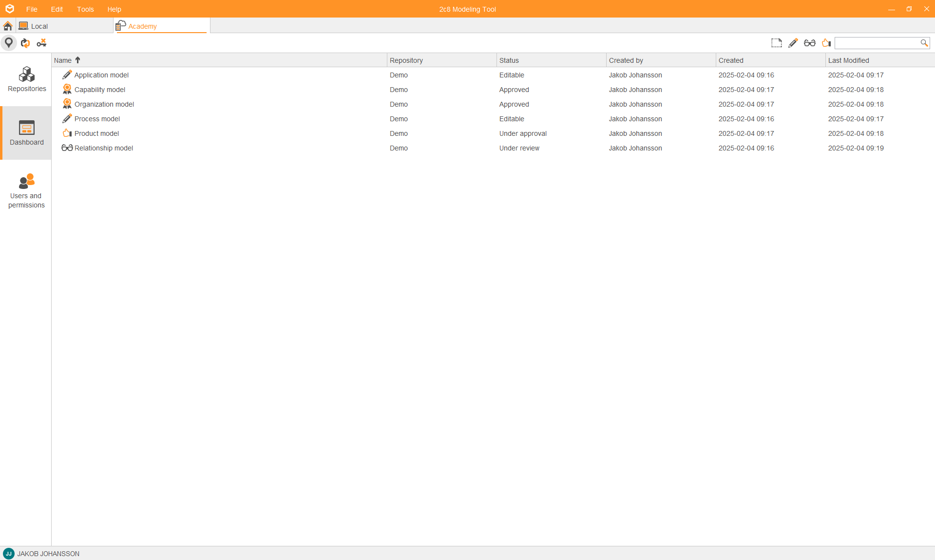Sort by the Created by column header
The width and height of the screenshot is (935, 560).
tap(661, 60)
